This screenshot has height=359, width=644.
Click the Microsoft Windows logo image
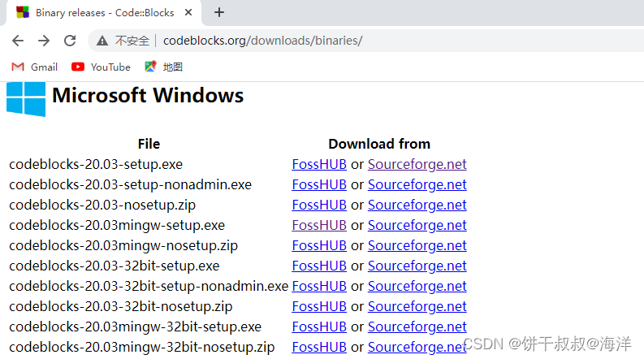tap(26, 99)
